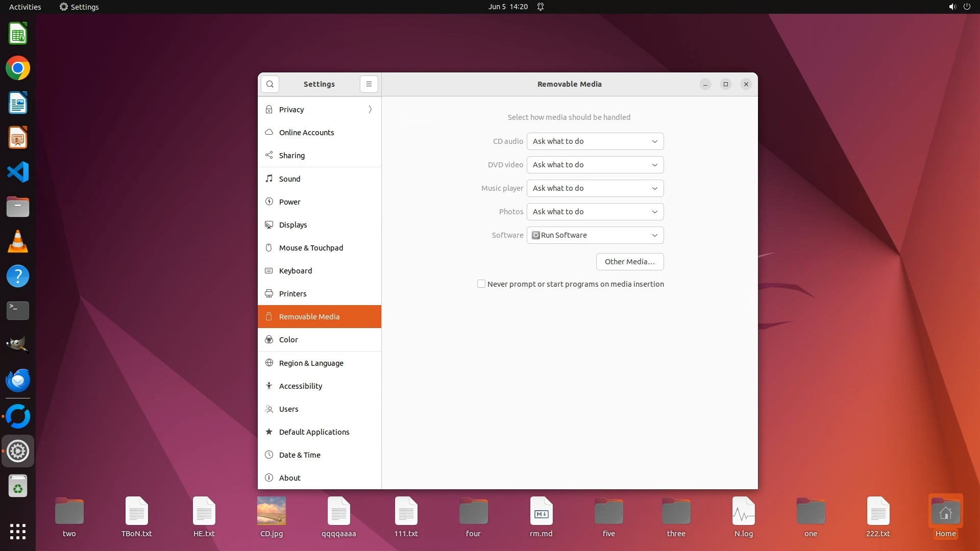980x551 pixels.
Task: Select the CD.jpg desktop thumbnail
Action: [271, 511]
